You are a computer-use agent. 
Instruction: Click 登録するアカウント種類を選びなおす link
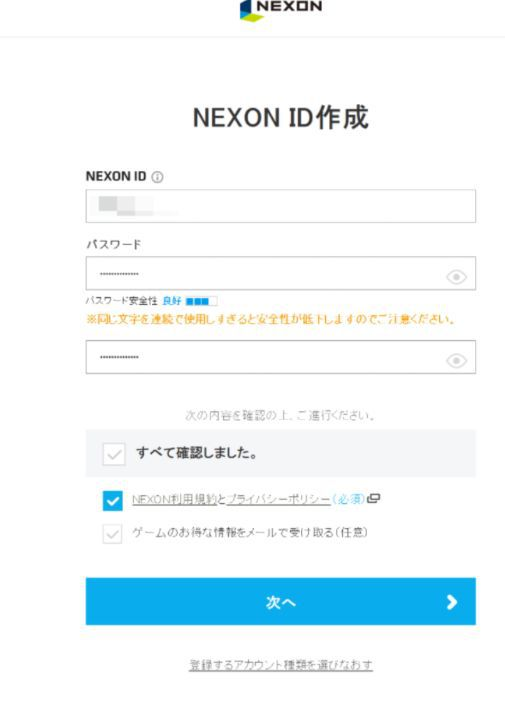(x=281, y=665)
